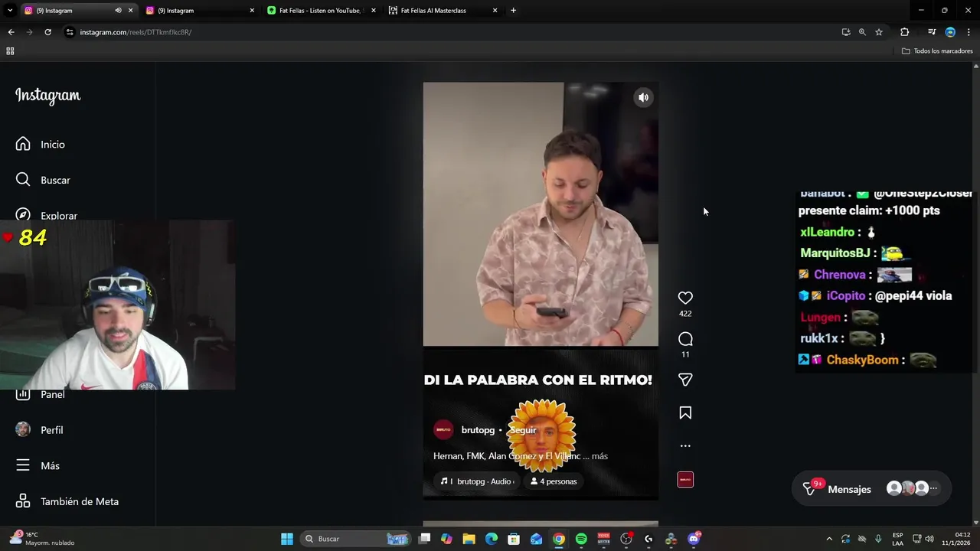Bookmark this page with the star

[879, 32]
